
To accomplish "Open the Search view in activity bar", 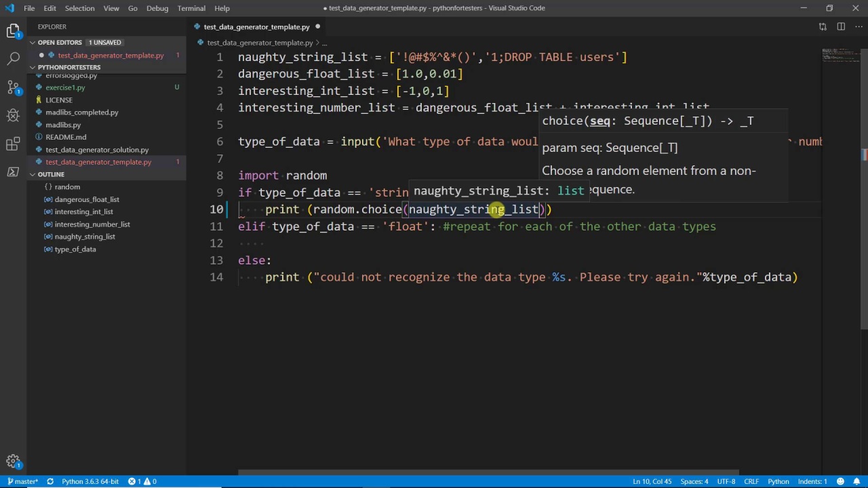I will (x=13, y=58).
